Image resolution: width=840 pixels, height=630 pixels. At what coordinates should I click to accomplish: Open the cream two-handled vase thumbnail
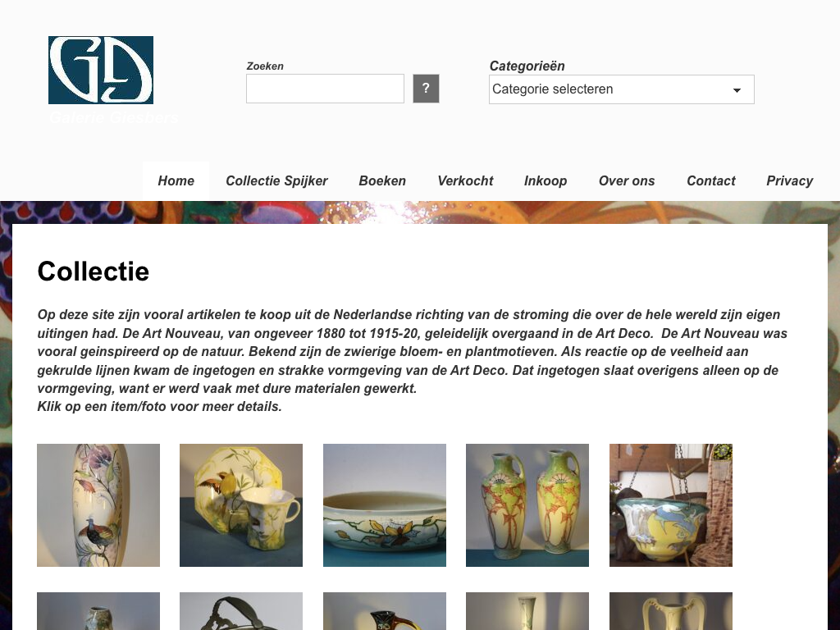671,611
